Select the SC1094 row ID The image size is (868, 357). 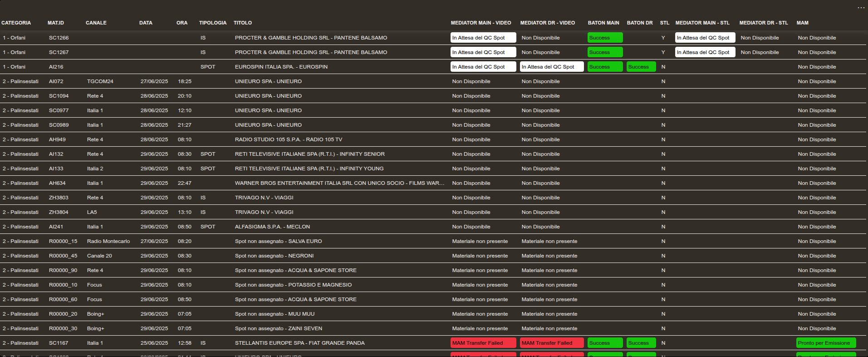click(x=59, y=96)
